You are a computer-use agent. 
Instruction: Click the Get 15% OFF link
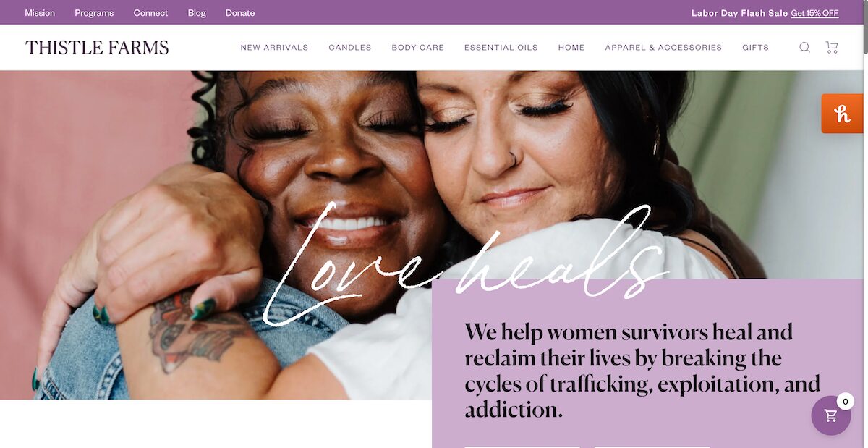814,13
